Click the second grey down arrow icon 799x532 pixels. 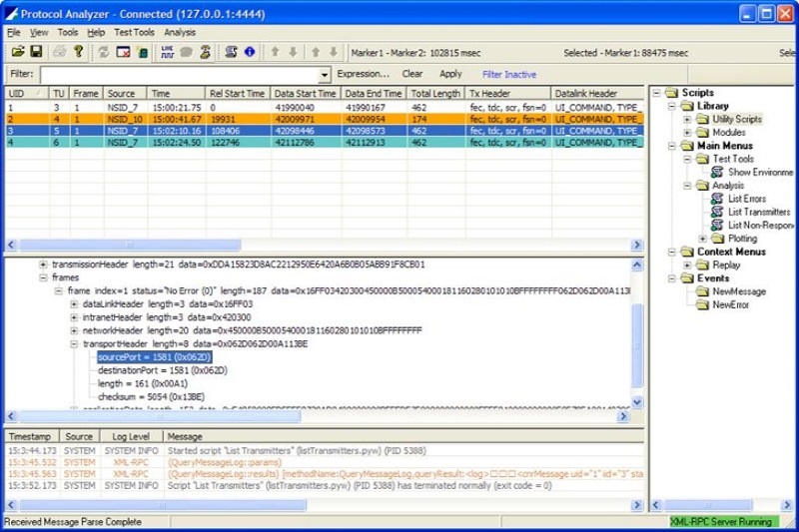(x=334, y=52)
